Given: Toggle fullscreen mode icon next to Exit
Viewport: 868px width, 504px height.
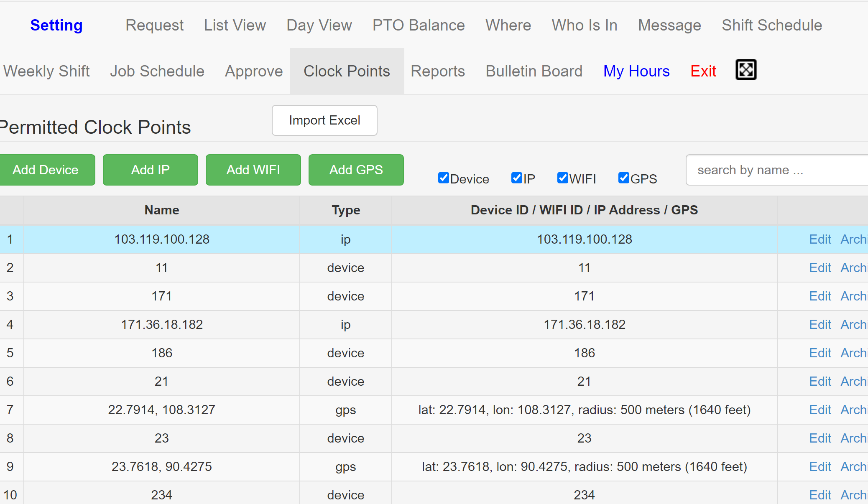Looking at the screenshot, I should pyautogui.click(x=745, y=70).
